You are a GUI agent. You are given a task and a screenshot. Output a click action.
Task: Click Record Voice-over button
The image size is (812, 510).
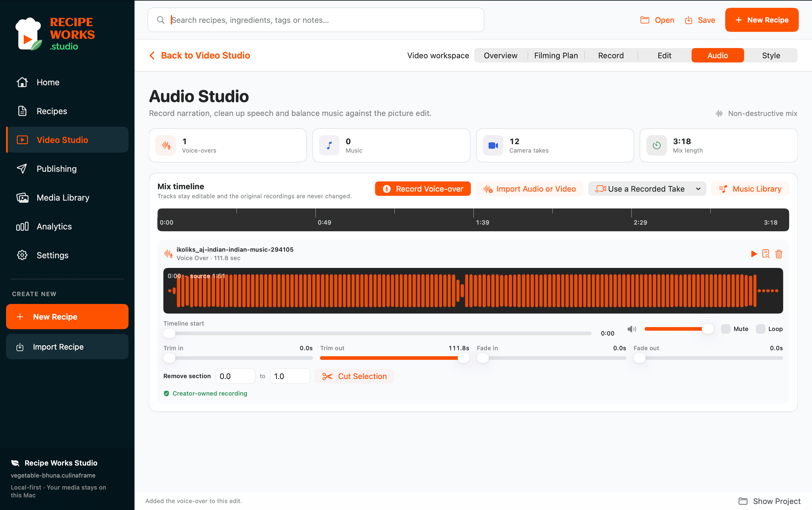423,189
